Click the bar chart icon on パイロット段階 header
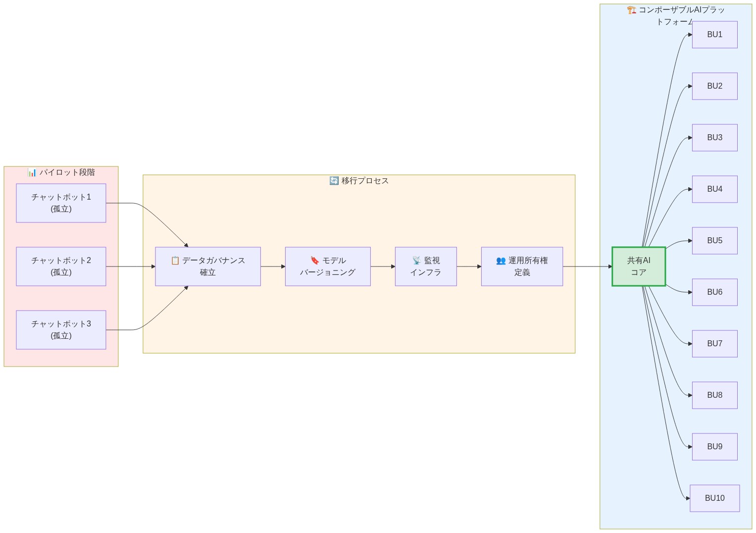 32,172
